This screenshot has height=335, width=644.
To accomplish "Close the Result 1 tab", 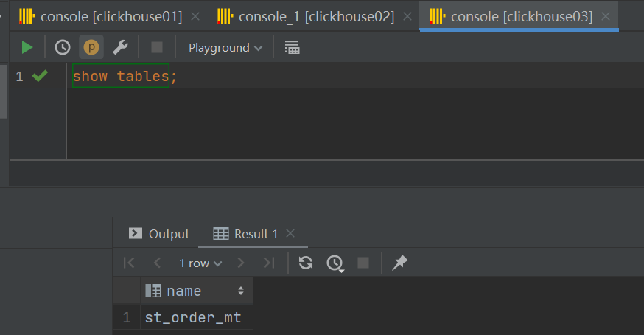I will [290, 234].
